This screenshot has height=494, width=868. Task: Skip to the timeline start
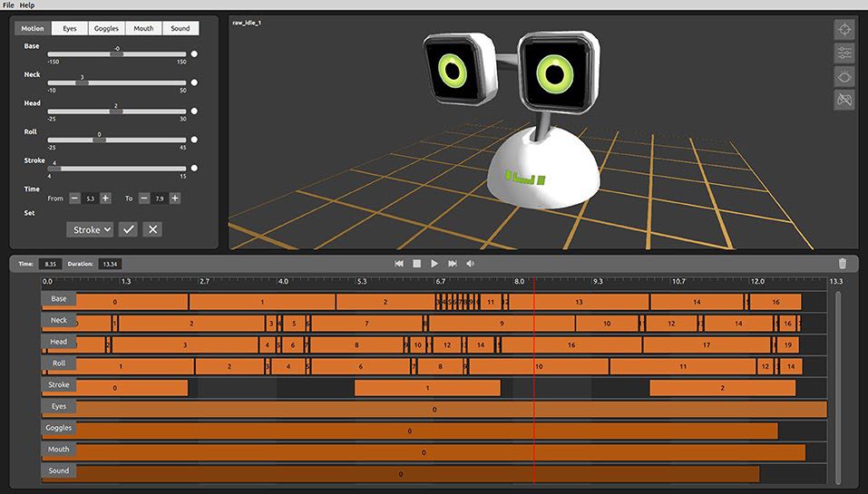[x=398, y=264]
